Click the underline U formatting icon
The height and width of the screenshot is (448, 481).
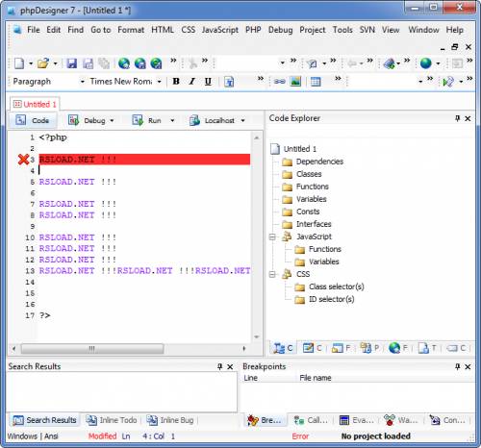pyautogui.click(x=208, y=82)
